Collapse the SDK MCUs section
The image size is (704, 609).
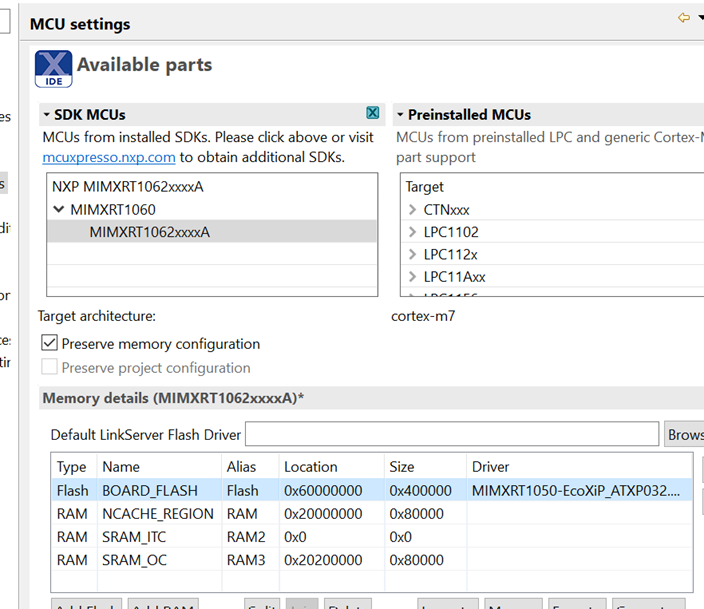point(46,115)
